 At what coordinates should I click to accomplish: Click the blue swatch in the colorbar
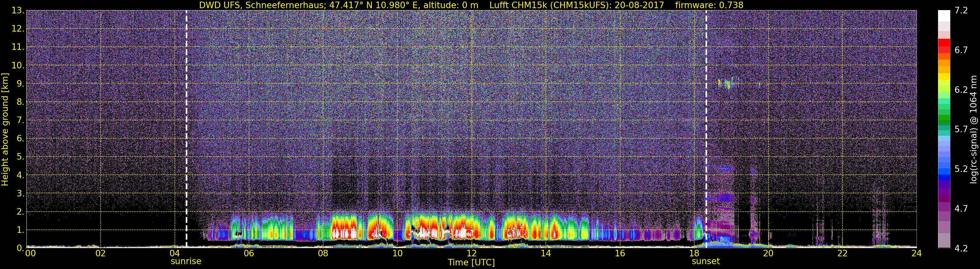[x=944, y=177]
